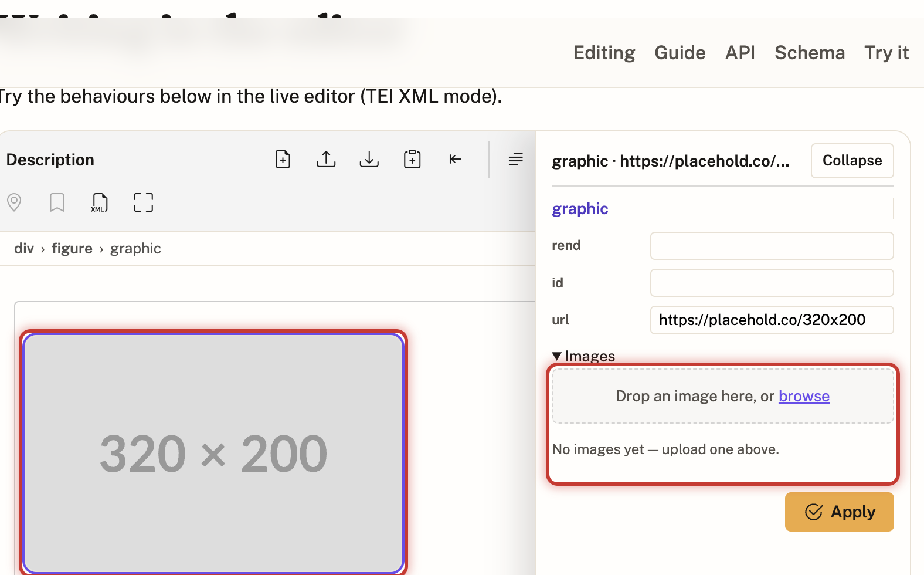Click the download icon in editor toolbar

[x=369, y=159]
